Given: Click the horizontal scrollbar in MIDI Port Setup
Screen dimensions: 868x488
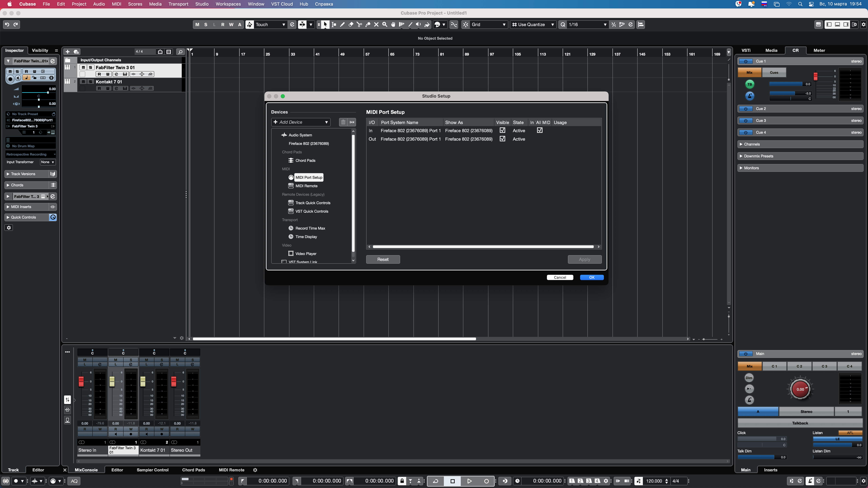Looking at the screenshot, I should [x=483, y=247].
